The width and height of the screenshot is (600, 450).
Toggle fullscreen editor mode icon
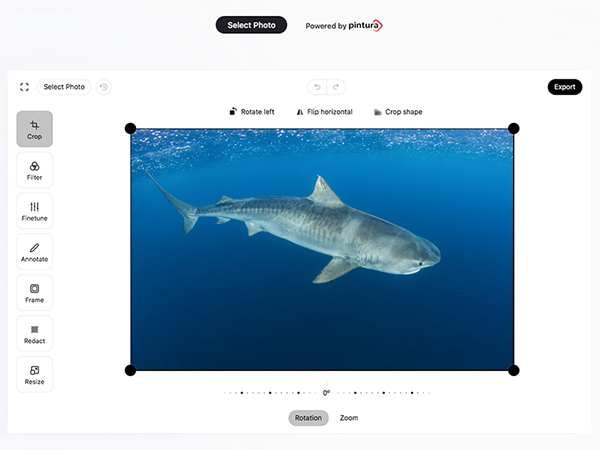tap(24, 87)
